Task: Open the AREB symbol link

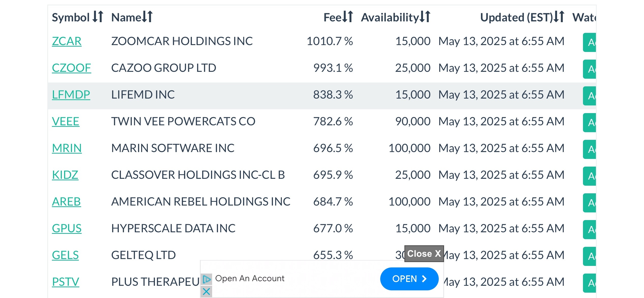Action: pyautogui.click(x=66, y=202)
